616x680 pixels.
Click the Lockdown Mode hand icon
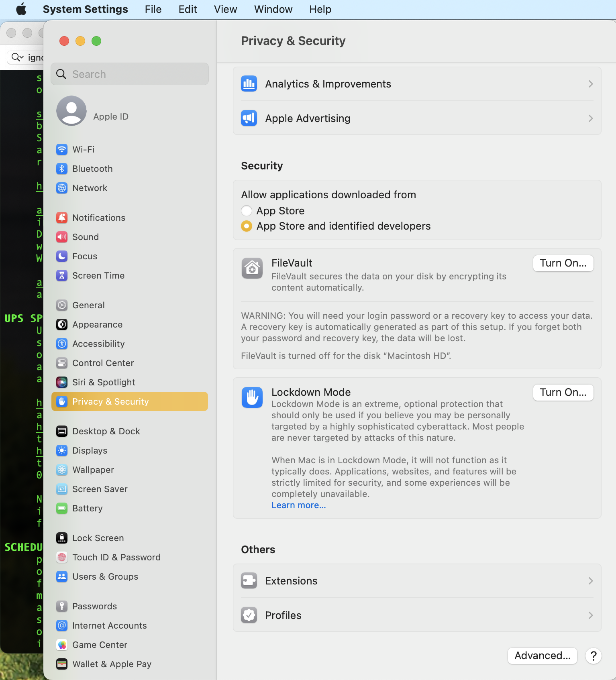point(252,397)
